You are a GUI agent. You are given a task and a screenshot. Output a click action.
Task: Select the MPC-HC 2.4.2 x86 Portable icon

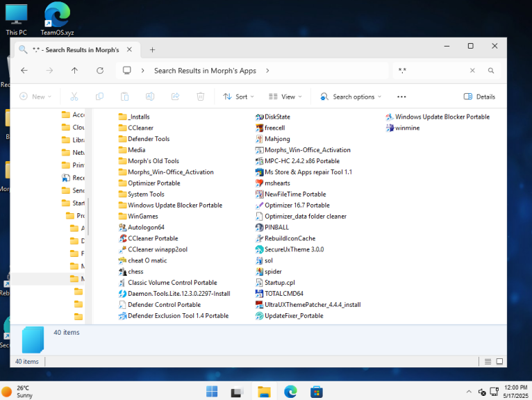tap(260, 161)
